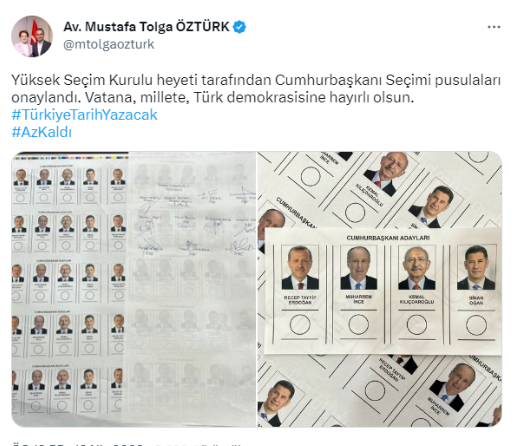Open the author's round profile avatar
The height and width of the screenshot is (446, 520).
click(32, 36)
